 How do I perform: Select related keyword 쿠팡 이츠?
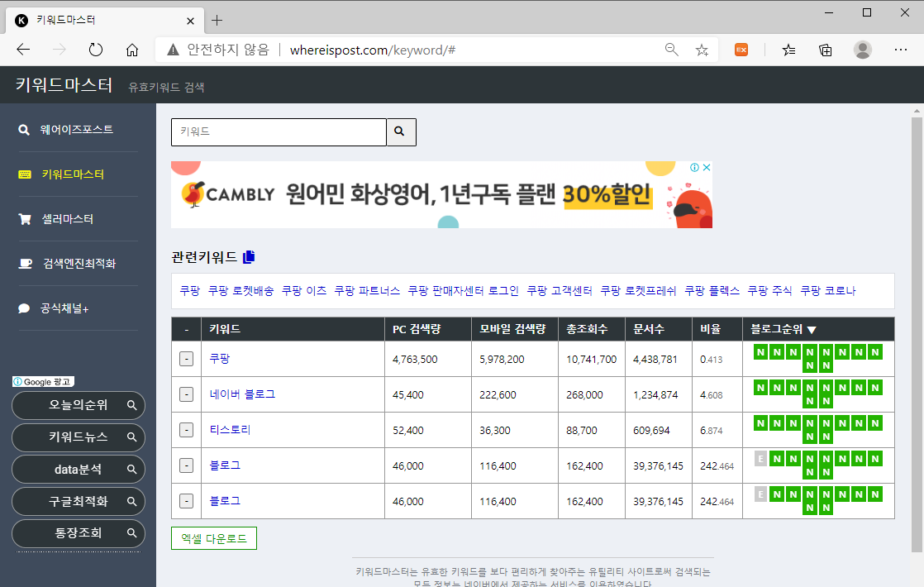[304, 290]
